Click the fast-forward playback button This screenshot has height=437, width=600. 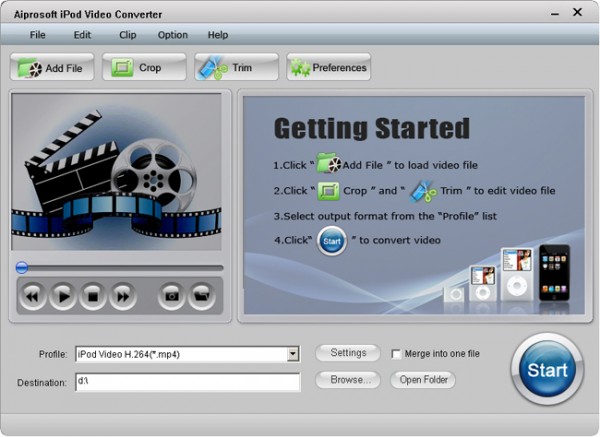click(123, 296)
